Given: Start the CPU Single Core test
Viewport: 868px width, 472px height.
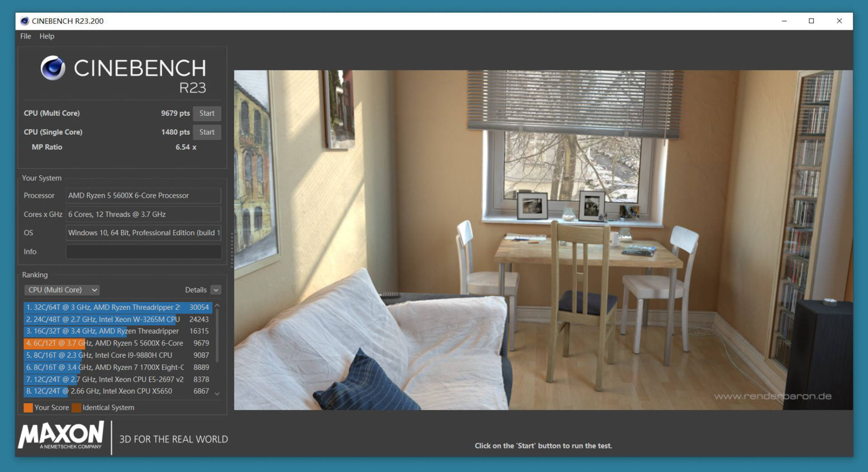Looking at the screenshot, I should pos(207,132).
